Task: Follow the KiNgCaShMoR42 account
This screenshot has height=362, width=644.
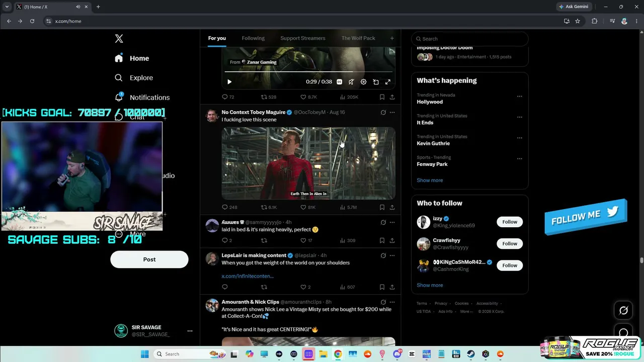Action: tap(510, 265)
